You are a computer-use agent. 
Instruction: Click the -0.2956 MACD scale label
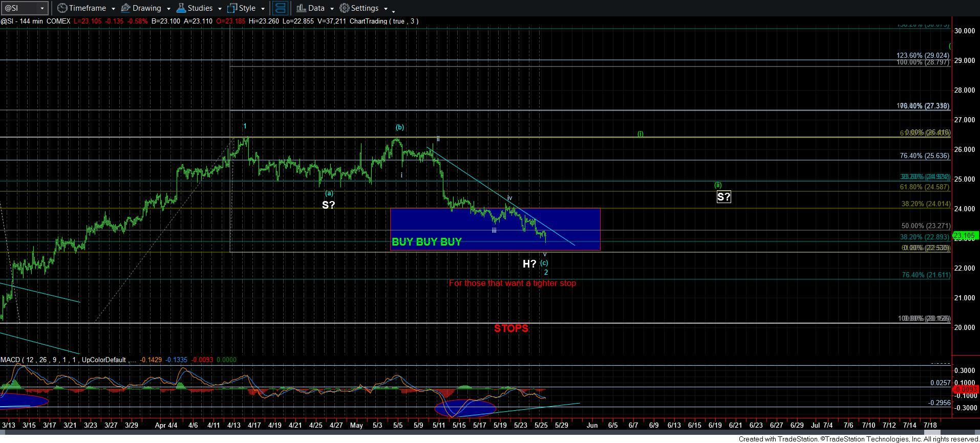click(940, 403)
